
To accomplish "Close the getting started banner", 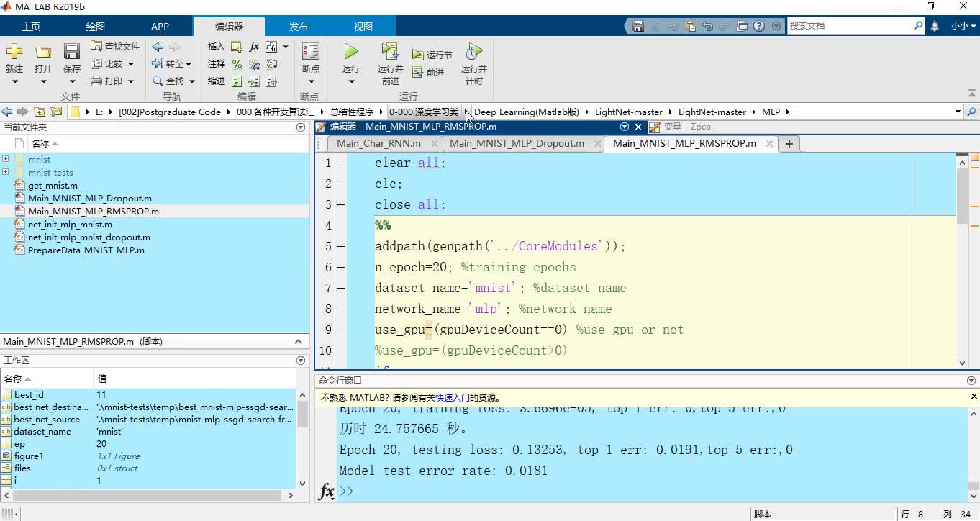I will pos(974,397).
